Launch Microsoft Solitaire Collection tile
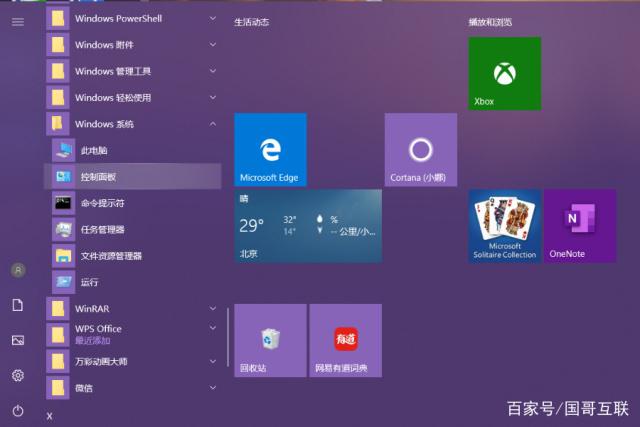The height and width of the screenshot is (427, 640). click(x=504, y=226)
